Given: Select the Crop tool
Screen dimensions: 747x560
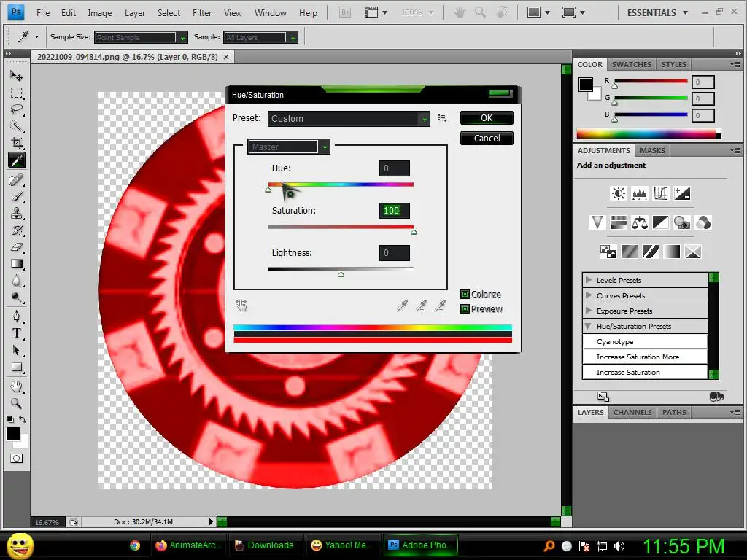Looking at the screenshot, I should (17, 143).
